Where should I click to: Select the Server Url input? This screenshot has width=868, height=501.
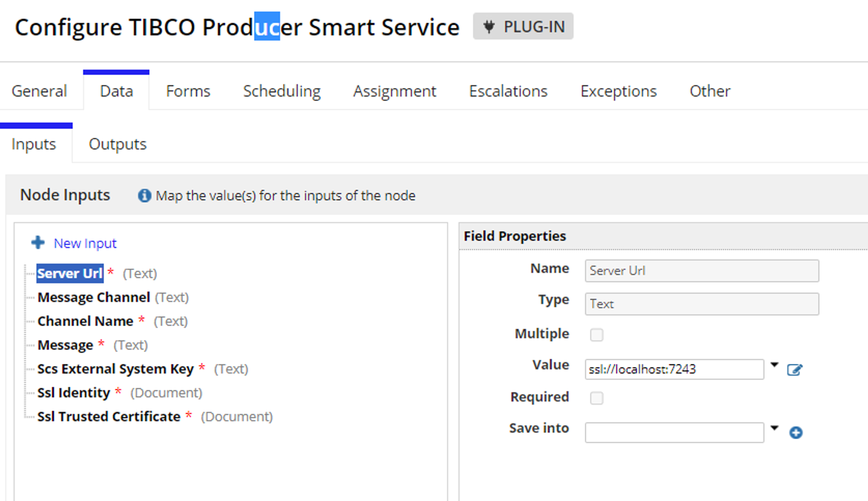pyautogui.click(x=70, y=274)
